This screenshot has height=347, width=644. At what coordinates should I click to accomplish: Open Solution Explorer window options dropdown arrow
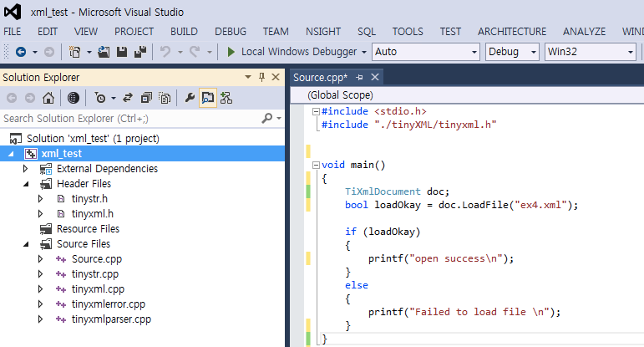pyautogui.click(x=248, y=77)
